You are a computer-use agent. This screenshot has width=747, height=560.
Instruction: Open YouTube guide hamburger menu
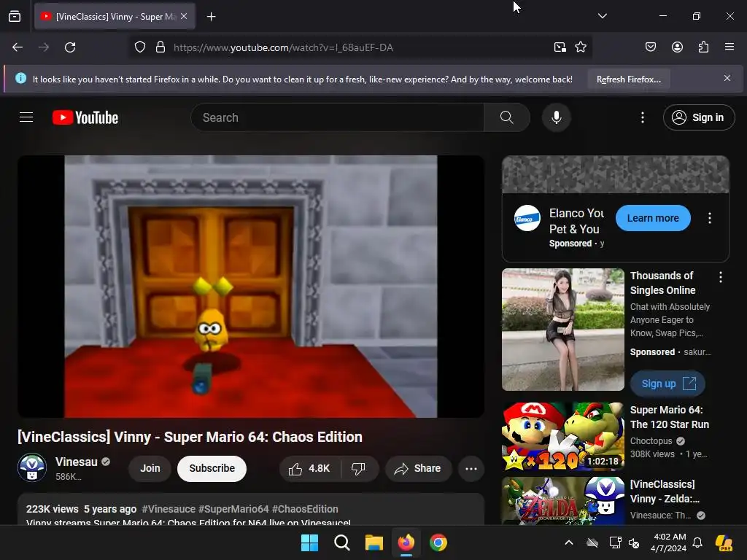(x=26, y=117)
